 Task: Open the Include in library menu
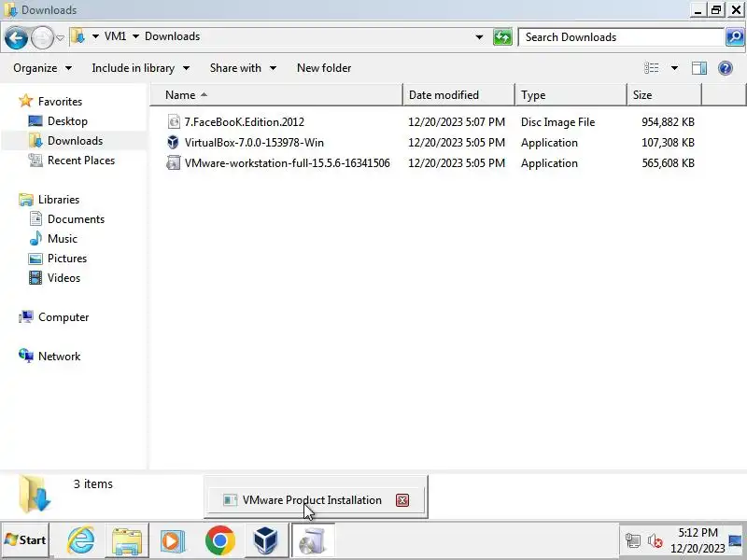coord(141,68)
